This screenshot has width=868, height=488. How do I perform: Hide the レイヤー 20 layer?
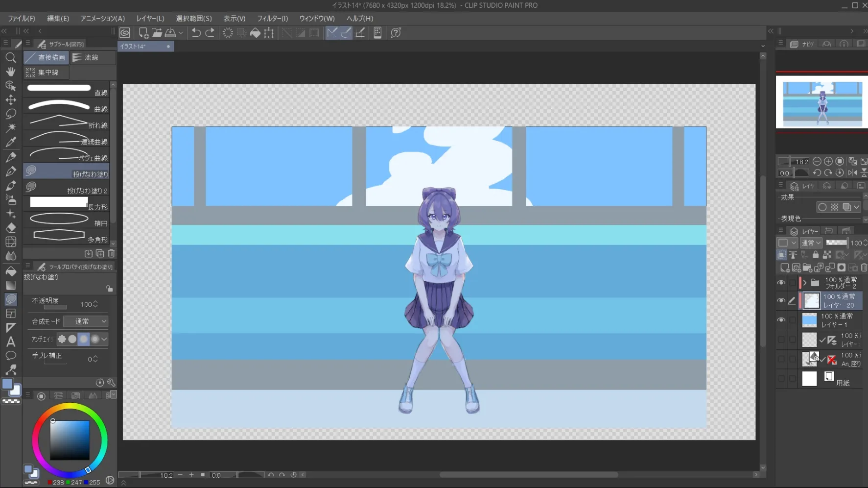pyautogui.click(x=781, y=301)
